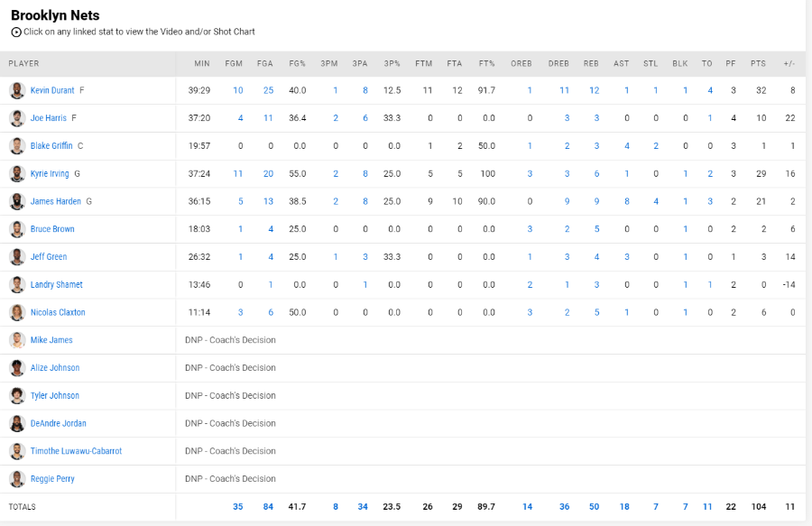
Task: Open James Harden's 8 assists stat
Action: click(x=627, y=201)
